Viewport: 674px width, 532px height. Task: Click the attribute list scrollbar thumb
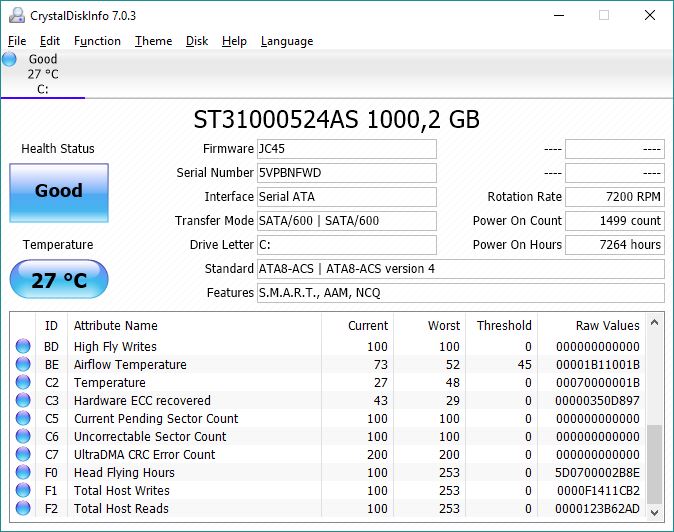pos(654,464)
